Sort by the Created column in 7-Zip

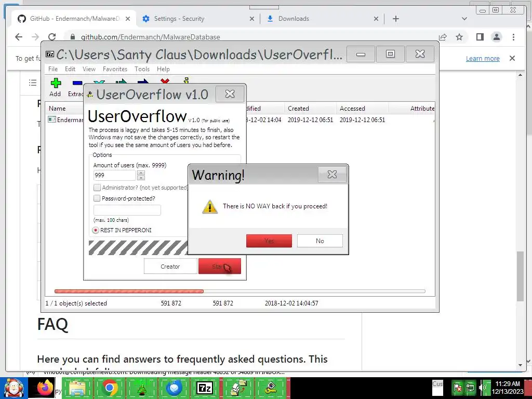310,109
